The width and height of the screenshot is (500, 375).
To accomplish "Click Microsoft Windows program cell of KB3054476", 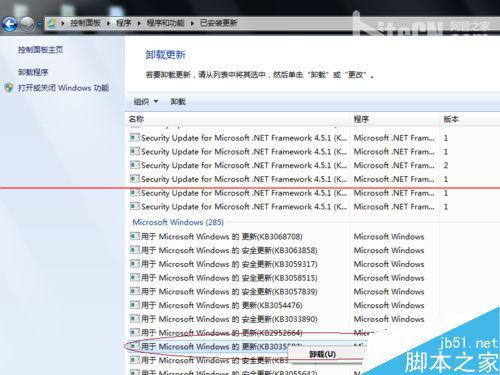I will click(x=389, y=305).
